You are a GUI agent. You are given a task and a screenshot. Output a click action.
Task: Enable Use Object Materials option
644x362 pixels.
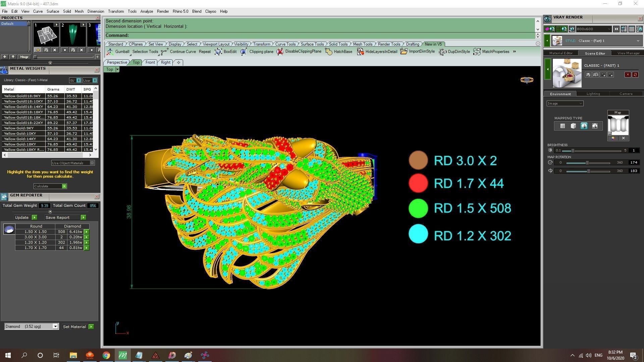pos(92,163)
